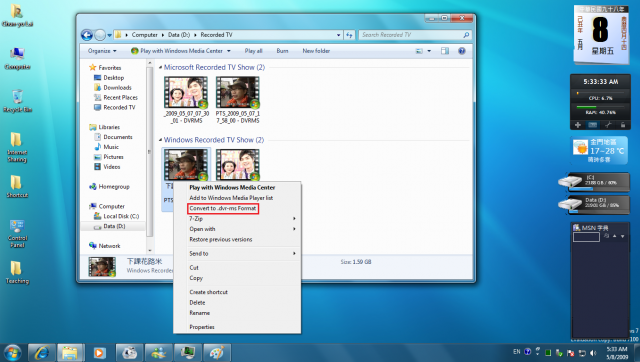Click the EN language indicator in the tray

coord(517,351)
